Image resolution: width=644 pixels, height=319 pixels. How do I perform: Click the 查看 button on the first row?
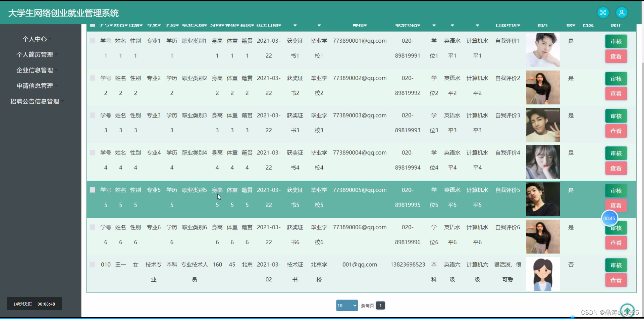[x=616, y=56]
